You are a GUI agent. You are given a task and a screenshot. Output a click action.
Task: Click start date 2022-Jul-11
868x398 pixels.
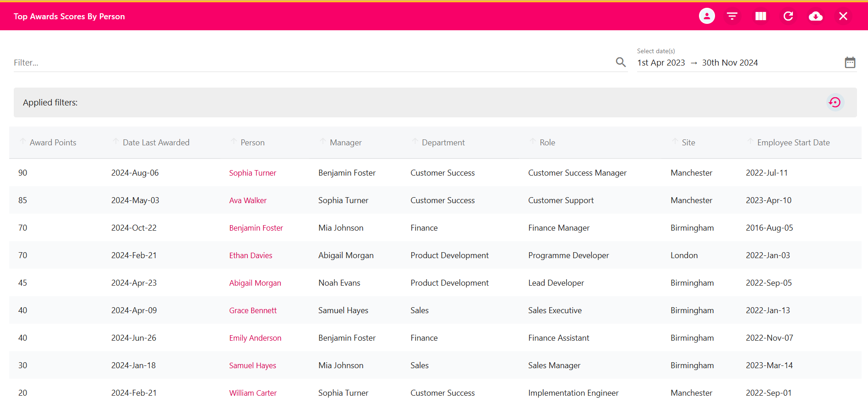pyautogui.click(x=767, y=173)
